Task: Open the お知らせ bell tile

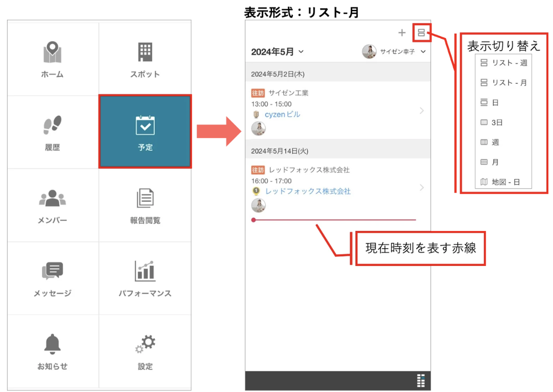Action: (53, 351)
